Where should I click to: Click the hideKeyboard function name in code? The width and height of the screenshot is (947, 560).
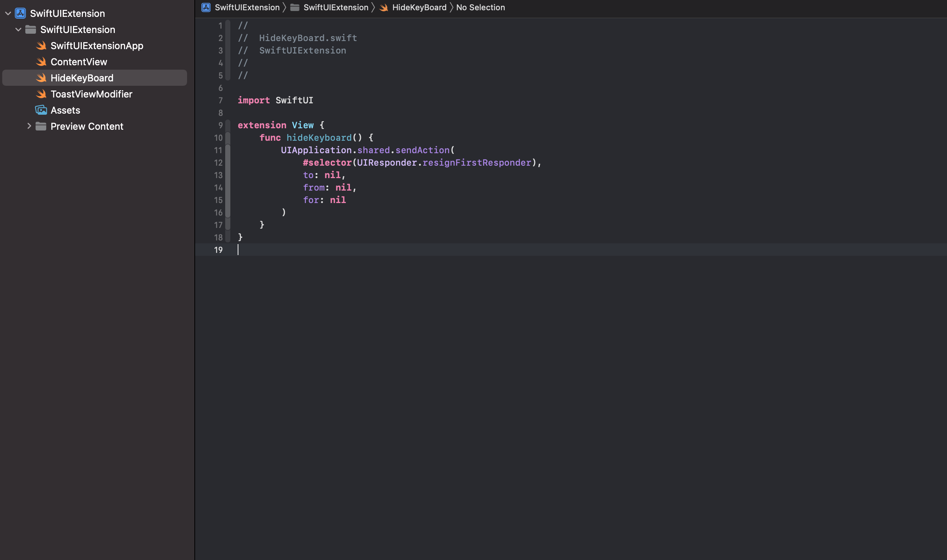[x=319, y=138]
